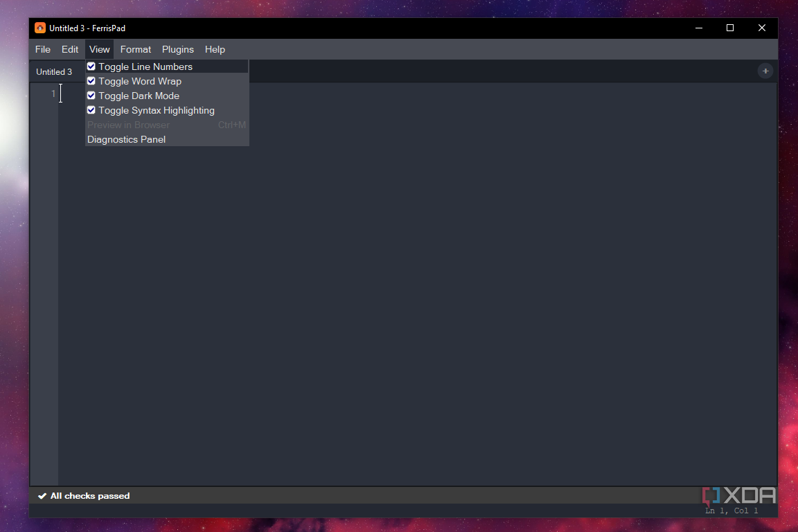Uncheck Toggle Syntax Highlighting
This screenshot has width=798, height=532.
[91, 110]
